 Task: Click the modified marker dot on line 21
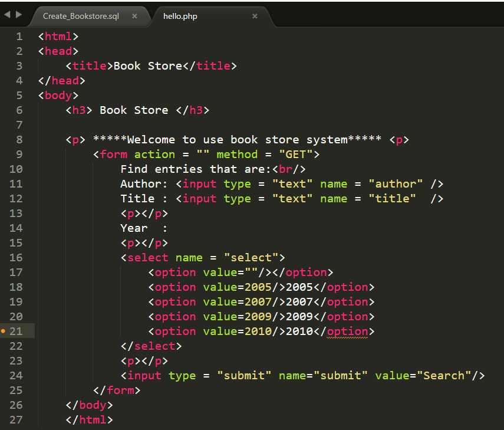[x=3, y=331]
